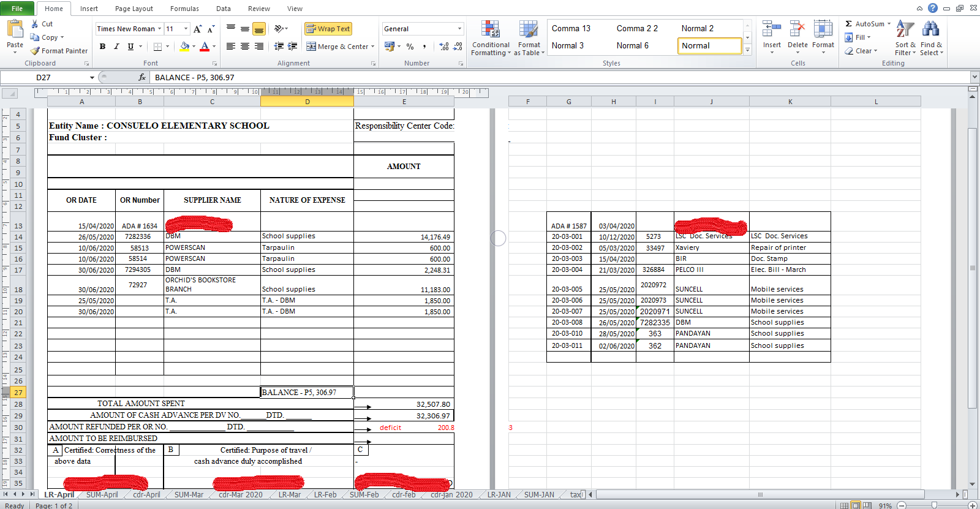980x509 pixels.
Task: Zoom in with the plus button
Action: (x=972, y=505)
